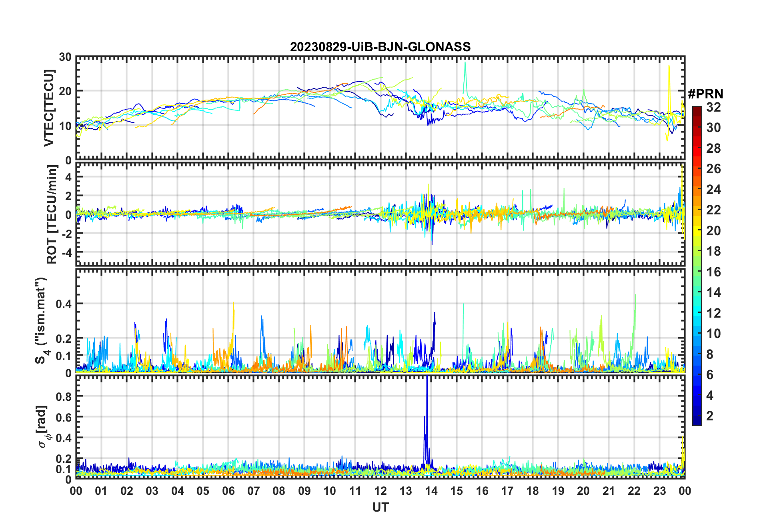Select UT axis hour label "09"
Image resolution: width=761 pixels, height=532 pixels.
click(304, 491)
